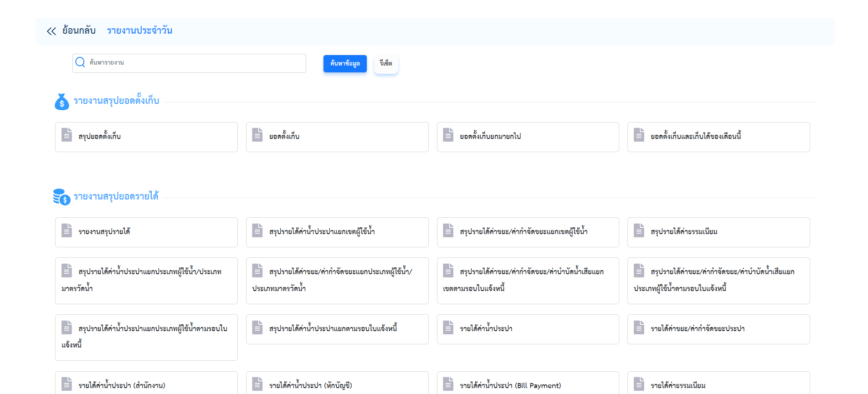
Task: Click the document icon on ยอดตั้งเก็บยกมายกไป card
Action: 448,135
